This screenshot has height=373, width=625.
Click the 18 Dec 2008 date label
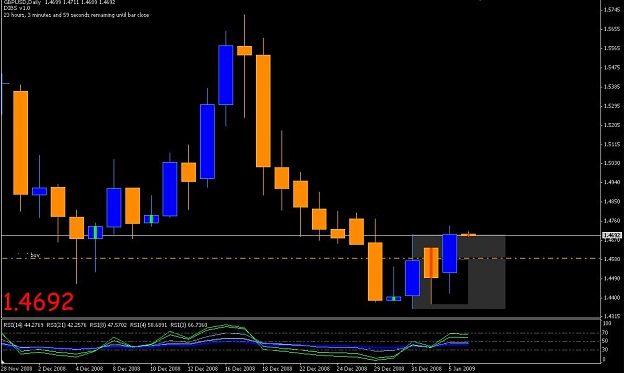tap(277, 369)
